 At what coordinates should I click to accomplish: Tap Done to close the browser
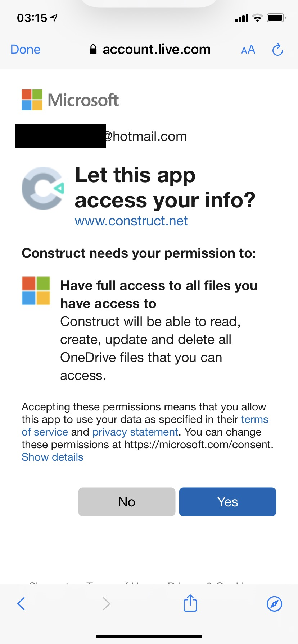pyautogui.click(x=26, y=50)
